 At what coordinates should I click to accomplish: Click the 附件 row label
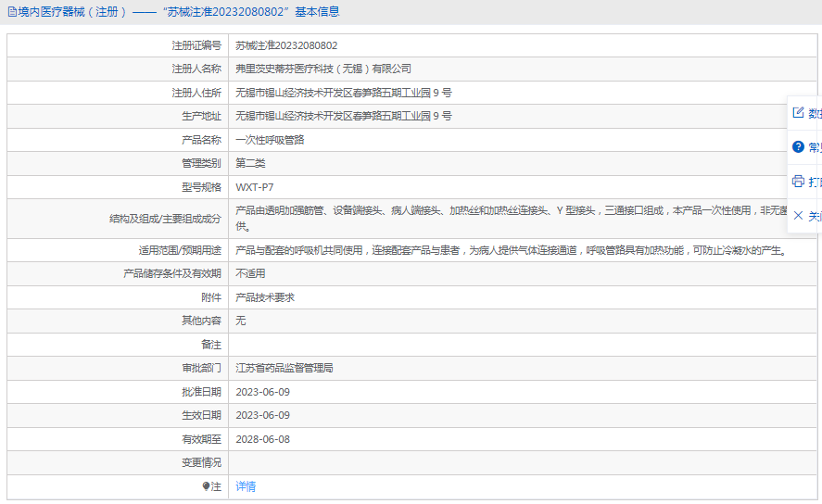coord(211,297)
